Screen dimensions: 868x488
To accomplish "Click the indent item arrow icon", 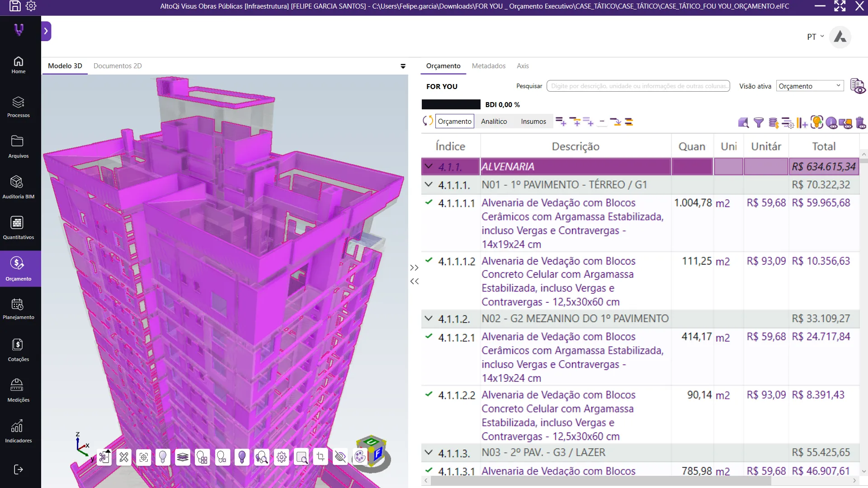I will point(615,122).
